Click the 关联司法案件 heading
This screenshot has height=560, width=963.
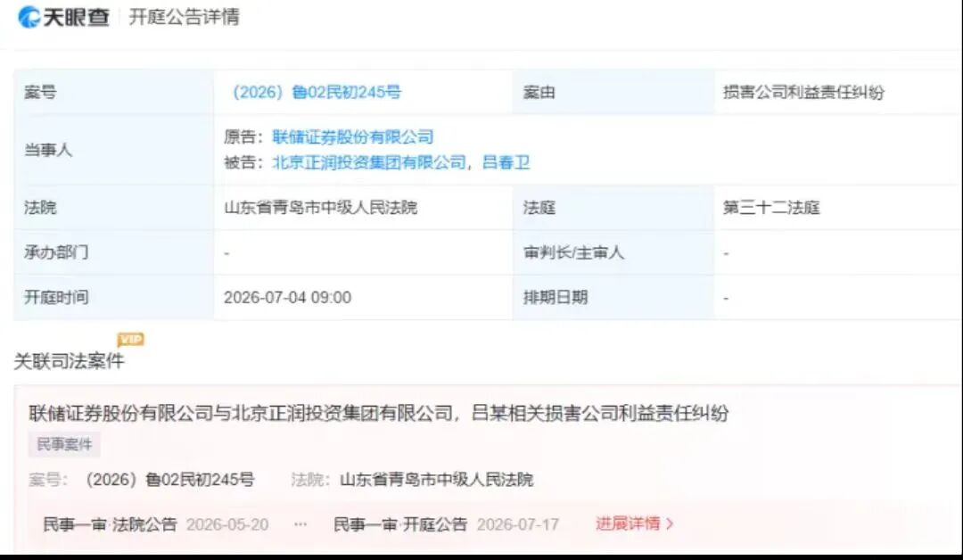[69, 361]
